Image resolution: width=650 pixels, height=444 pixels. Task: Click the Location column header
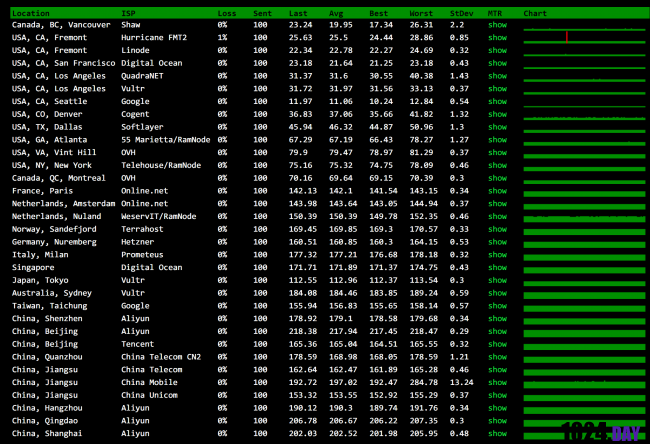pos(31,13)
